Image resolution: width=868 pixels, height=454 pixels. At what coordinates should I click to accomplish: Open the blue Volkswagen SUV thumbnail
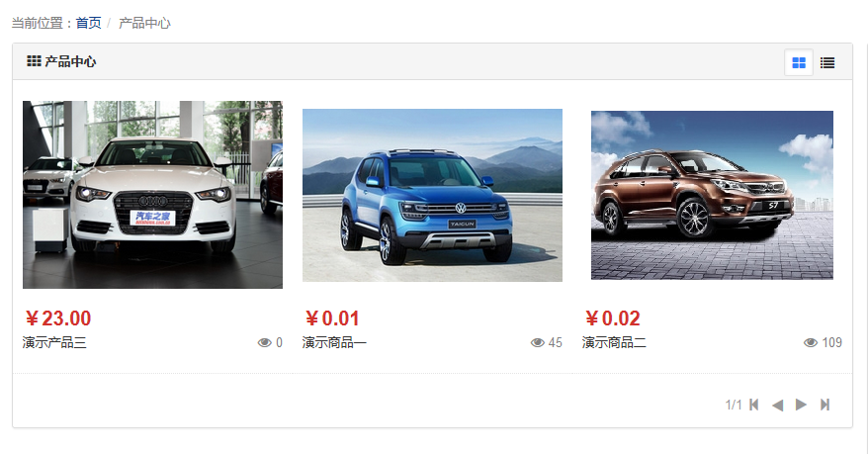tap(432, 195)
